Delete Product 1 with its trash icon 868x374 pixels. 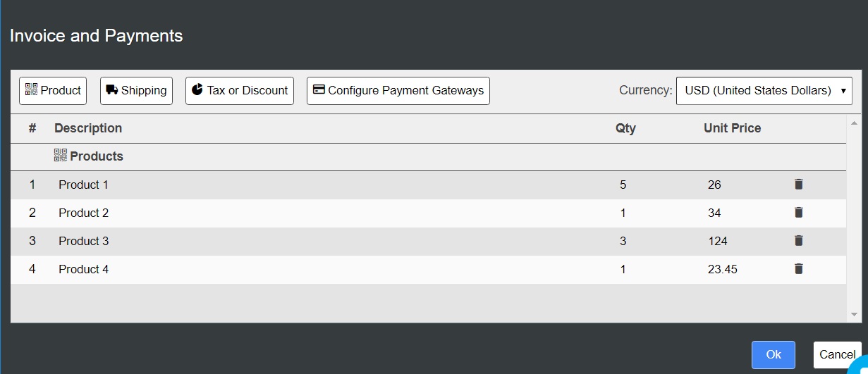pos(798,185)
